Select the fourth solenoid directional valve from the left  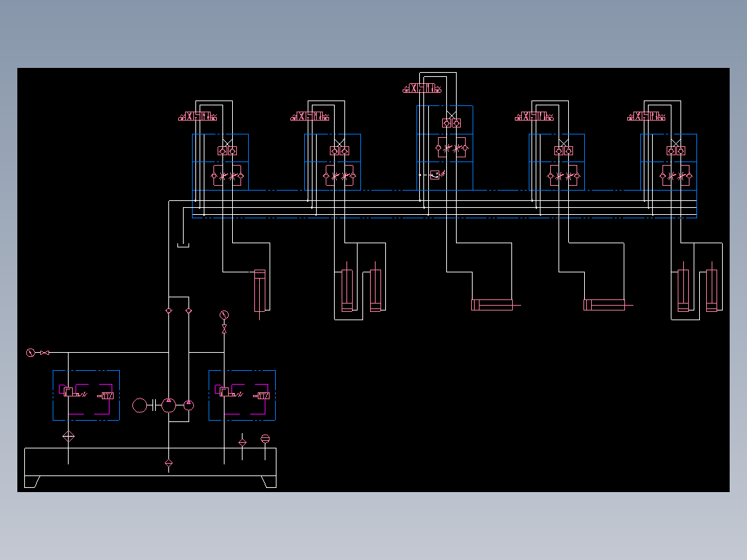pyautogui.click(x=534, y=116)
